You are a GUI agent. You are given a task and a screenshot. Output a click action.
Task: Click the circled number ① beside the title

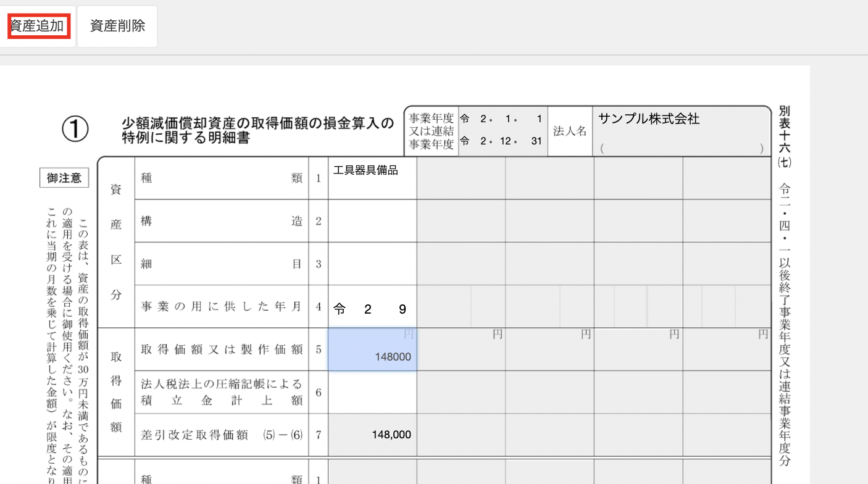tap(75, 130)
